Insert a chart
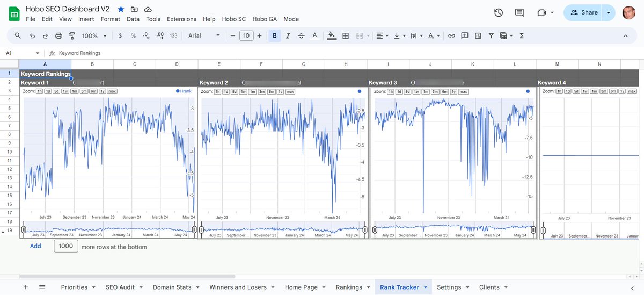644x295 pixels. (x=478, y=35)
